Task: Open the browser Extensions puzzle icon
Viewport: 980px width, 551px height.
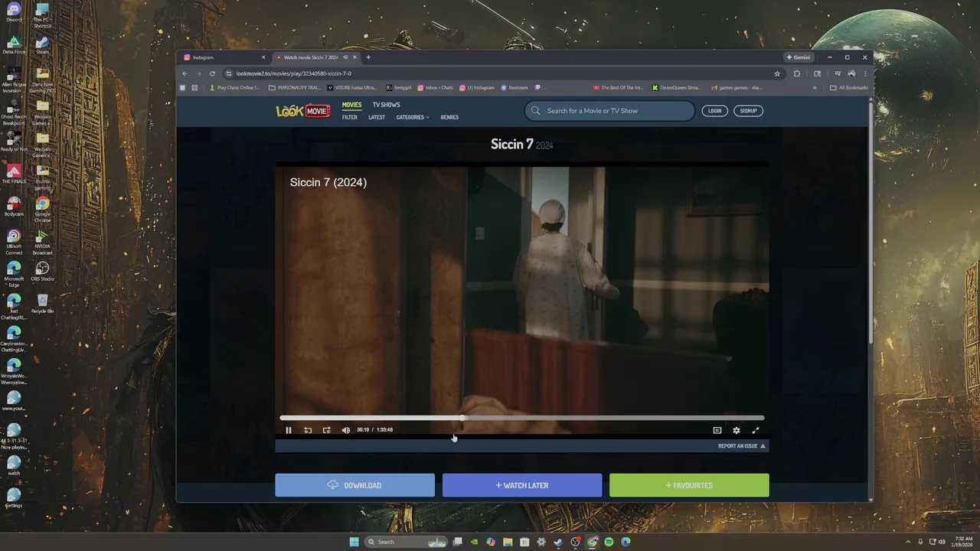Action: [x=797, y=73]
